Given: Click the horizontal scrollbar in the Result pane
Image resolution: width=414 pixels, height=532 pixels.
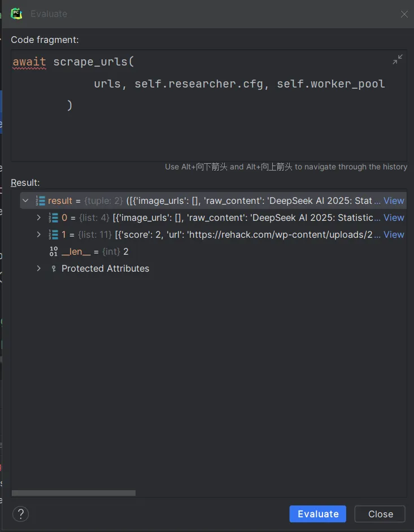Looking at the screenshot, I should click(x=73, y=493).
